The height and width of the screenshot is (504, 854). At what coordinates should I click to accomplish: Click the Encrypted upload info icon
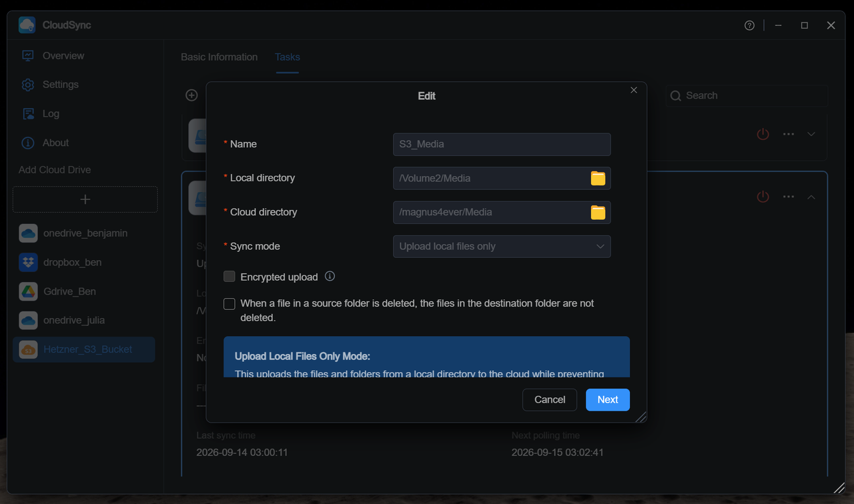330,276
